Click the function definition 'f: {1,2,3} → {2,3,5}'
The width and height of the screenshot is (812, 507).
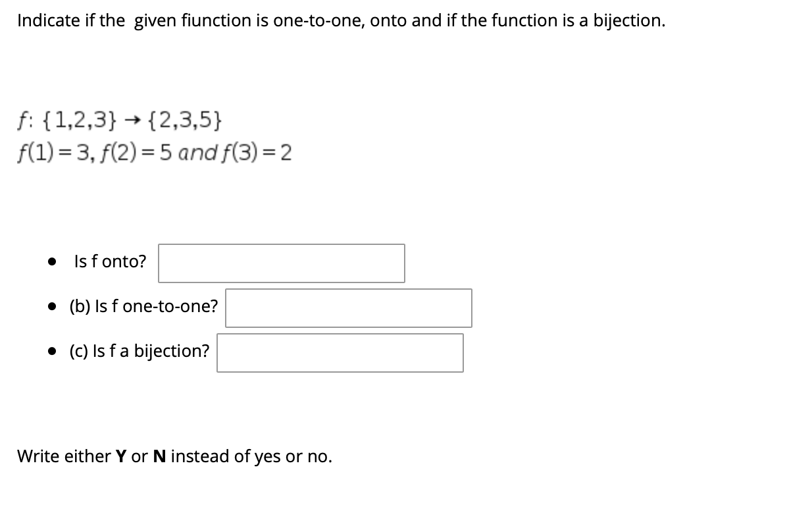[118, 120]
